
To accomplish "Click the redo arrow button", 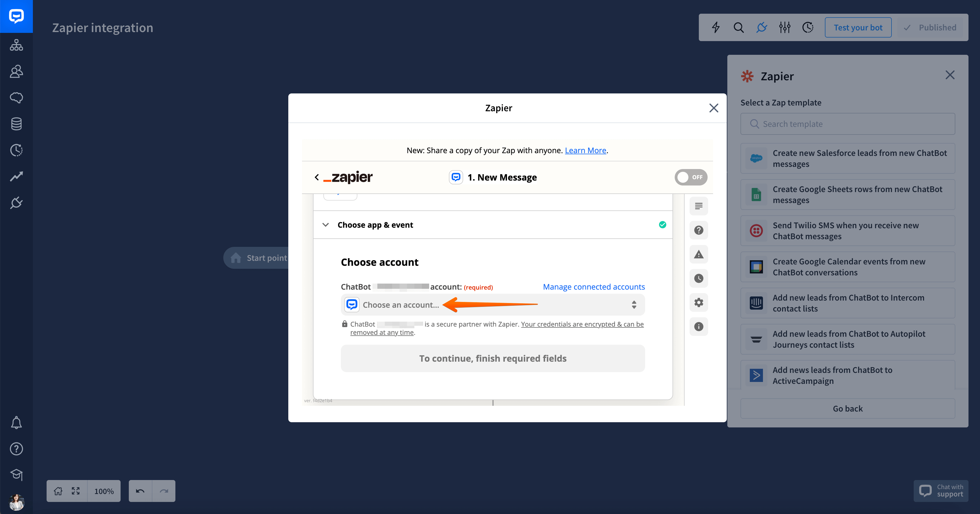I will click(164, 491).
